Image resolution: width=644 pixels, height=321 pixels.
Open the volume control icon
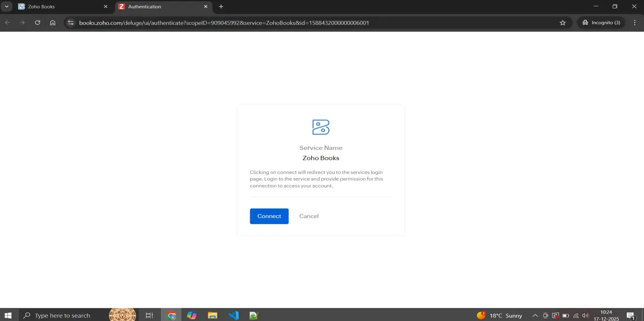pyautogui.click(x=585, y=315)
